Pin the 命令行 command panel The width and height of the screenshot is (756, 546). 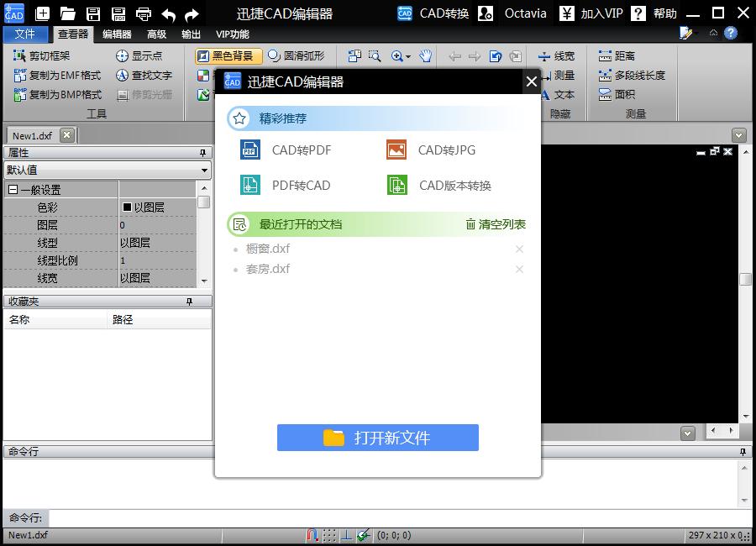[743, 452]
